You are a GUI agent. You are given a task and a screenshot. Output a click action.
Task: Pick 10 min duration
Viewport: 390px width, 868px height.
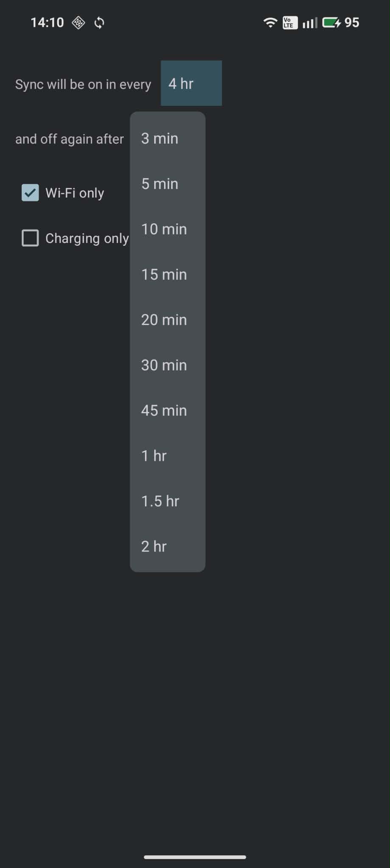(167, 229)
